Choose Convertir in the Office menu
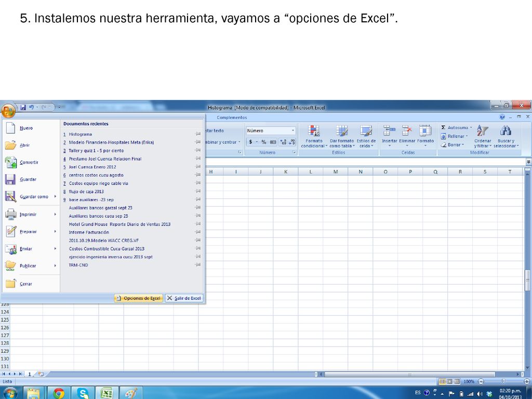Viewport: 532px width, 399px height. click(x=29, y=162)
